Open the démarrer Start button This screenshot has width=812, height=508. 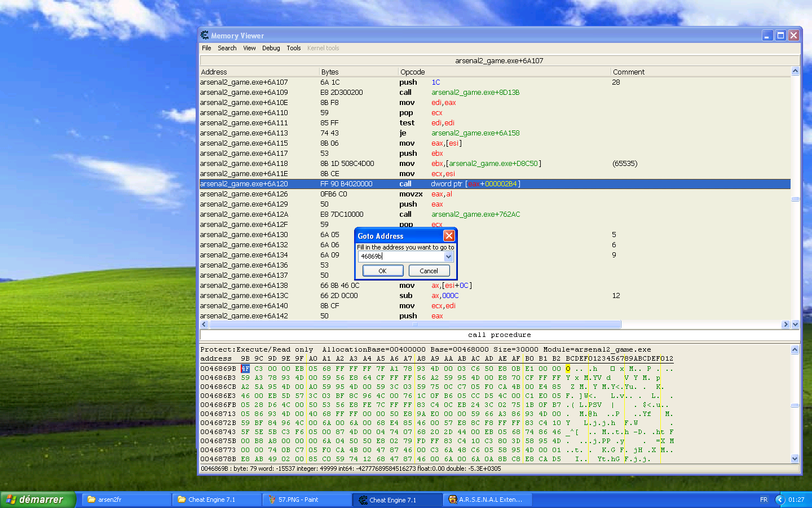(x=38, y=500)
